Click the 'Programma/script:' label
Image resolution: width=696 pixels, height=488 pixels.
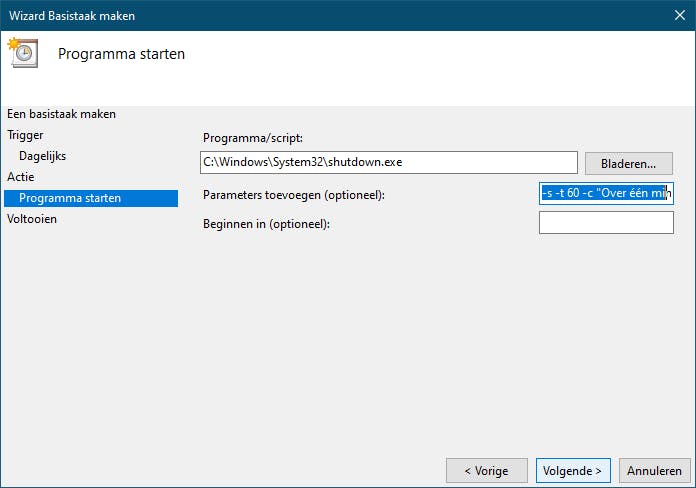(252, 138)
